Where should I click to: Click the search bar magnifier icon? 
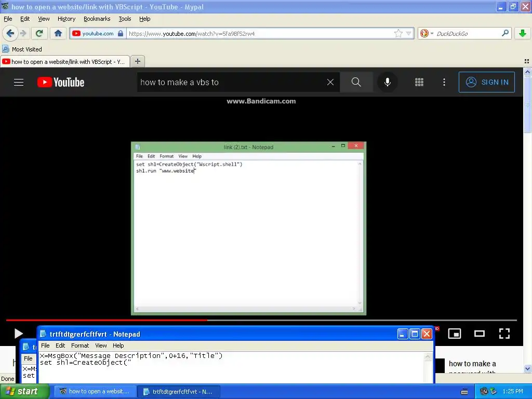click(505, 33)
